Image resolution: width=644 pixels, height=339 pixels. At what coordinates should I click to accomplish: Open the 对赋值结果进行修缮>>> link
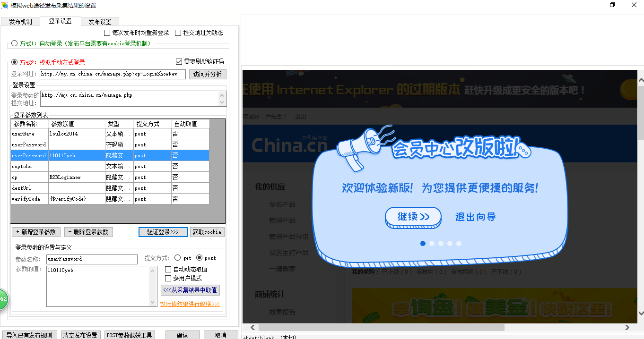pos(190,304)
